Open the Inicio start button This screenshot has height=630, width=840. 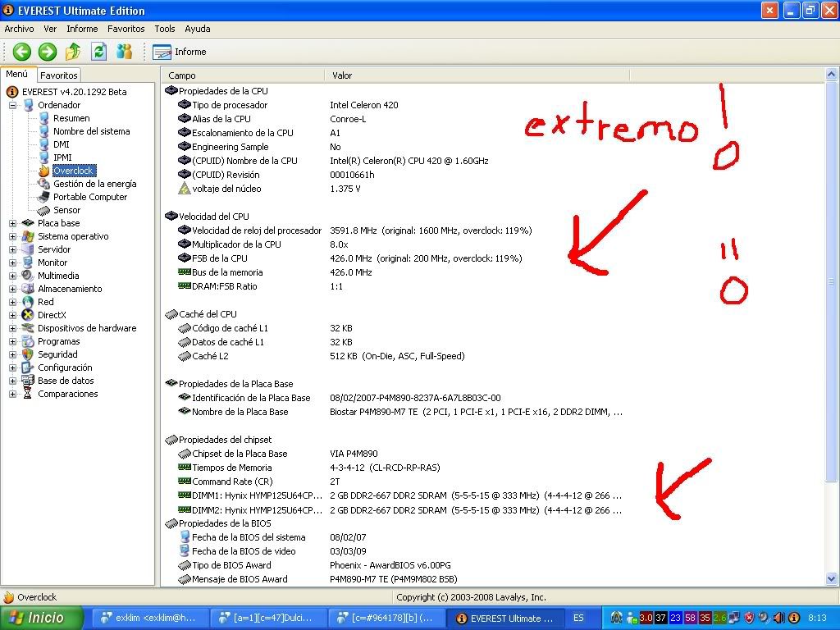(x=41, y=619)
